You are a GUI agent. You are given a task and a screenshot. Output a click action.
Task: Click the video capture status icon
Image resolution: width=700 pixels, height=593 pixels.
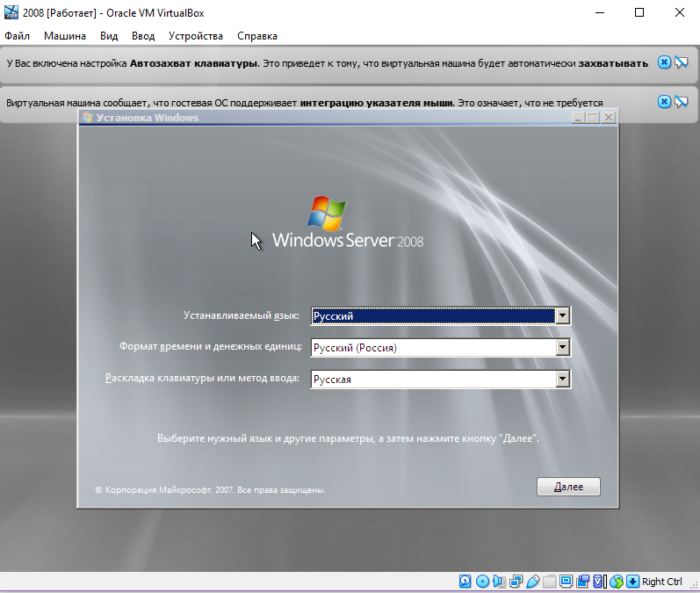582,582
